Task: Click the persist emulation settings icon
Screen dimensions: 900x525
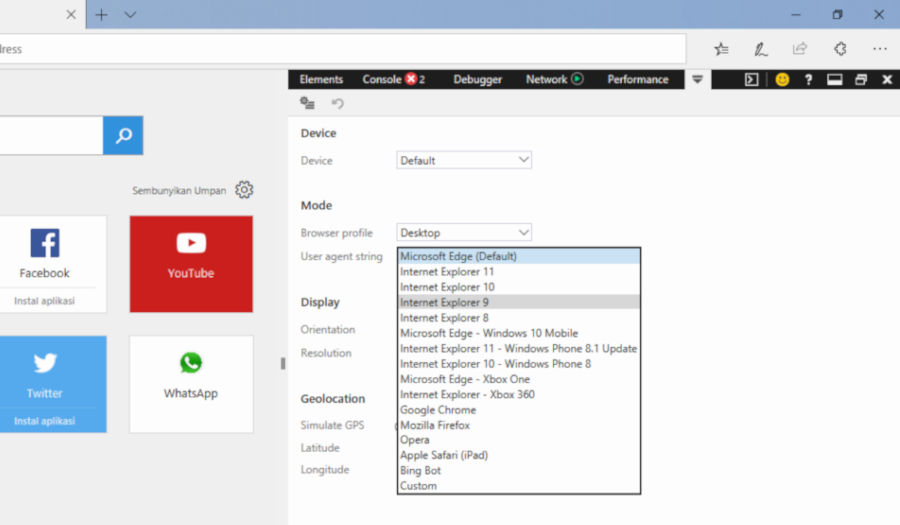Action: coord(307,103)
